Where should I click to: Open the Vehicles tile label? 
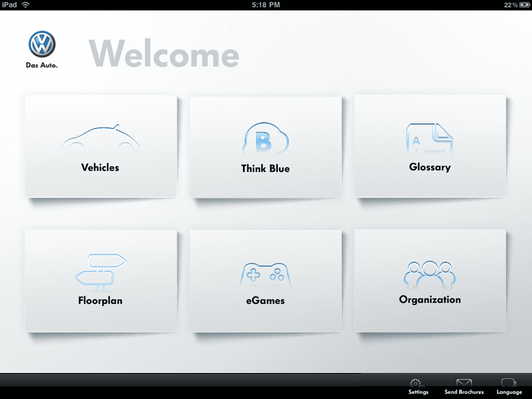pyautogui.click(x=100, y=167)
